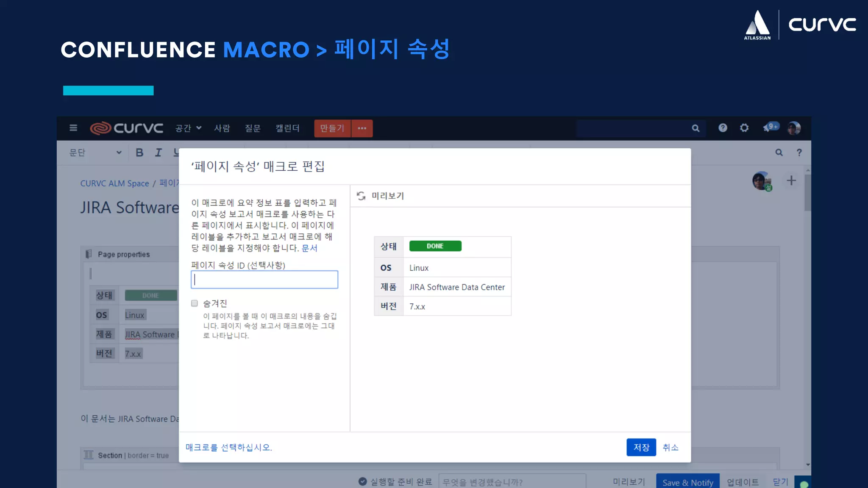Click the 버전 header cell in preview
The width and height of the screenshot is (868, 488).
click(x=389, y=306)
